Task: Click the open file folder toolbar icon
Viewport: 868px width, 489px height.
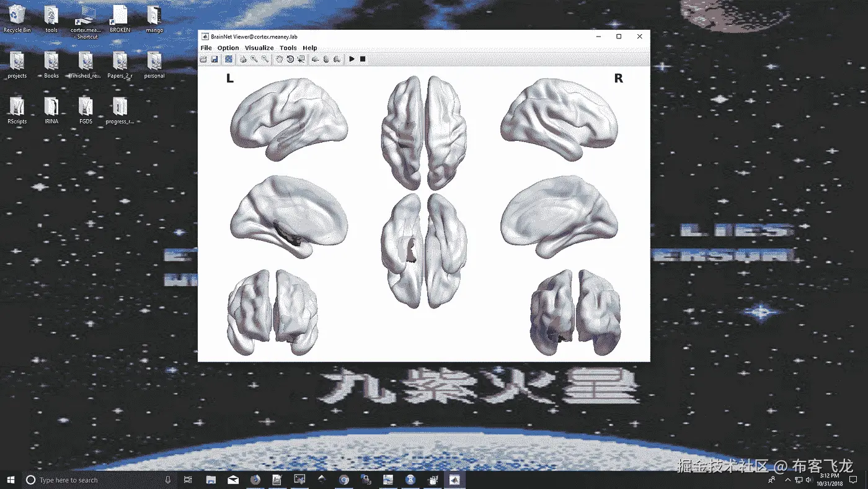Action: 203,59
